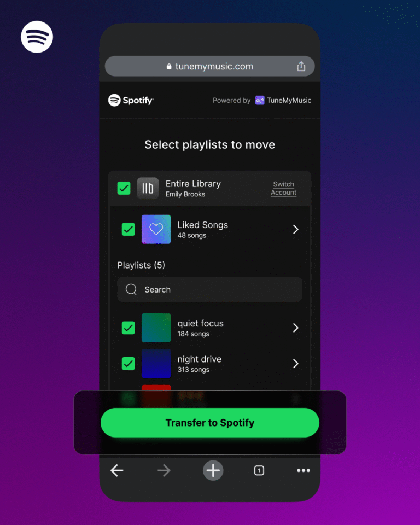This screenshot has width=420, height=525.
Task: Expand the night drive playlist chevron
Action: (295, 364)
